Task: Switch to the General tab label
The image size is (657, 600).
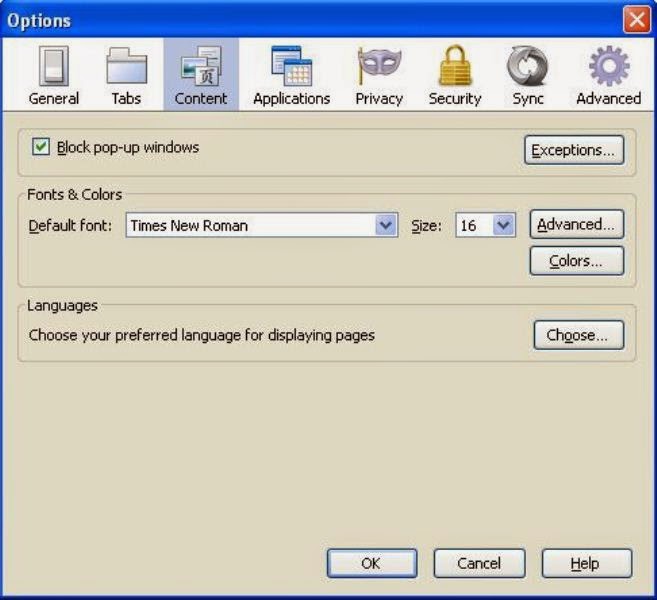Action: (x=54, y=98)
